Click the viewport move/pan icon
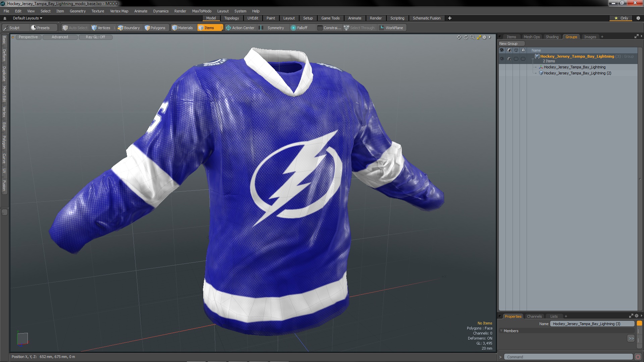Screen dimensions: 644x362 [x=459, y=37]
